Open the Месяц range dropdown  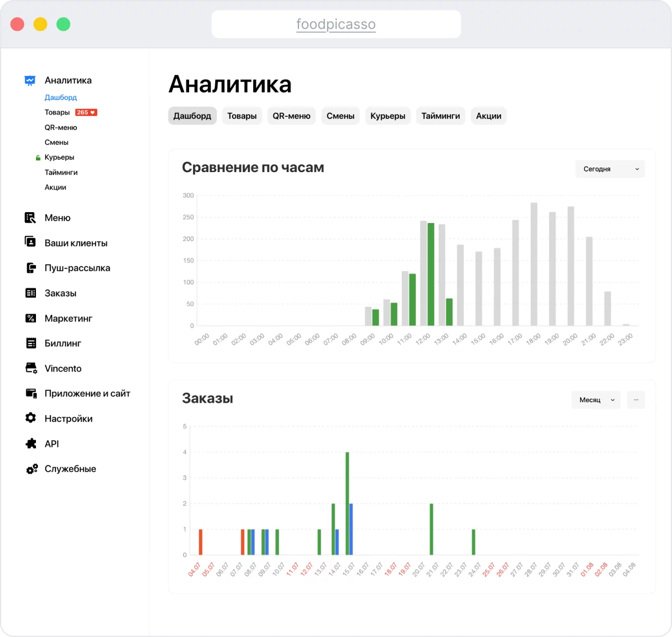[596, 400]
